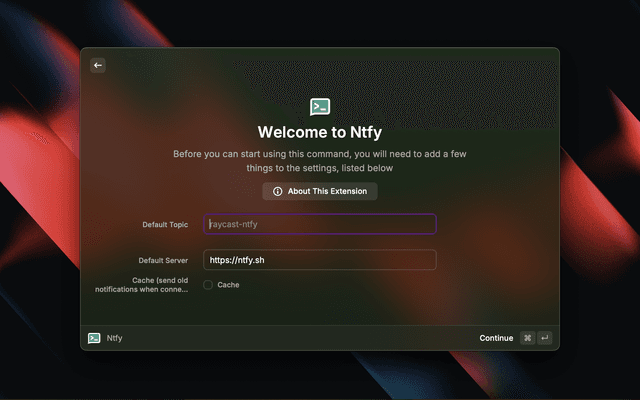This screenshot has width=640, height=400.
Task: Click the raycast-ntfy placeholder text
Action: coord(234,224)
